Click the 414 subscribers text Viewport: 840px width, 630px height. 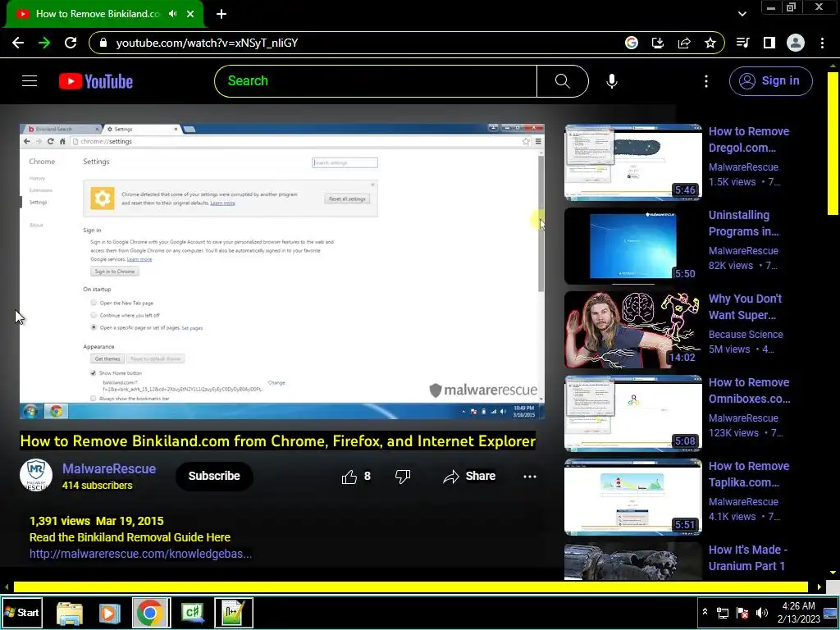click(x=97, y=486)
